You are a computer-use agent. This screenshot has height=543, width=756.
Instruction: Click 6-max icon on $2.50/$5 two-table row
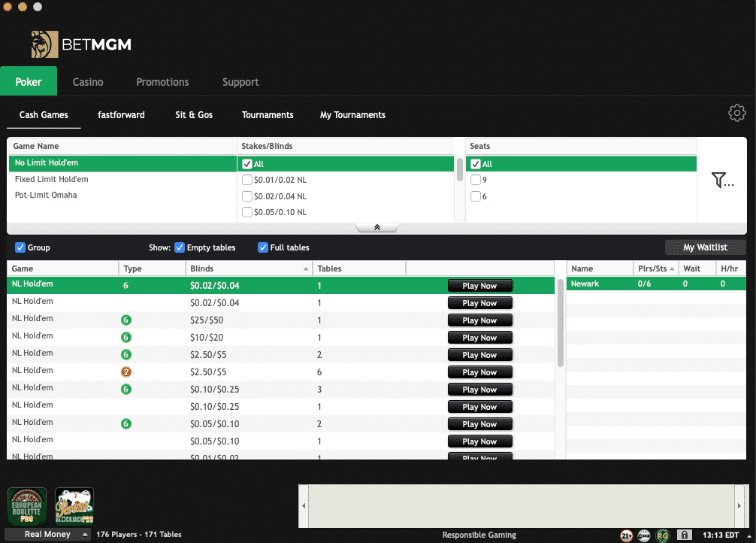[x=126, y=355]
